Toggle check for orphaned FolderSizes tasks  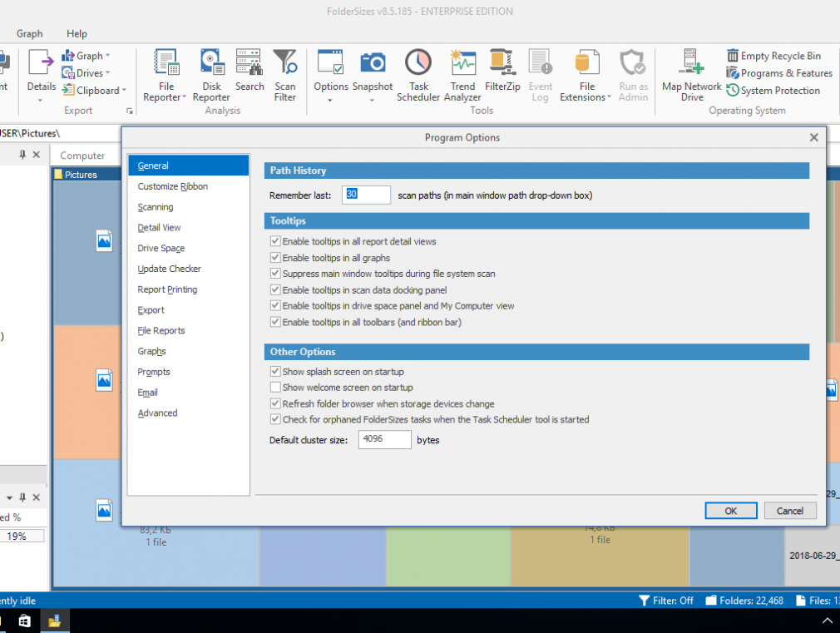tap(275, 419)
